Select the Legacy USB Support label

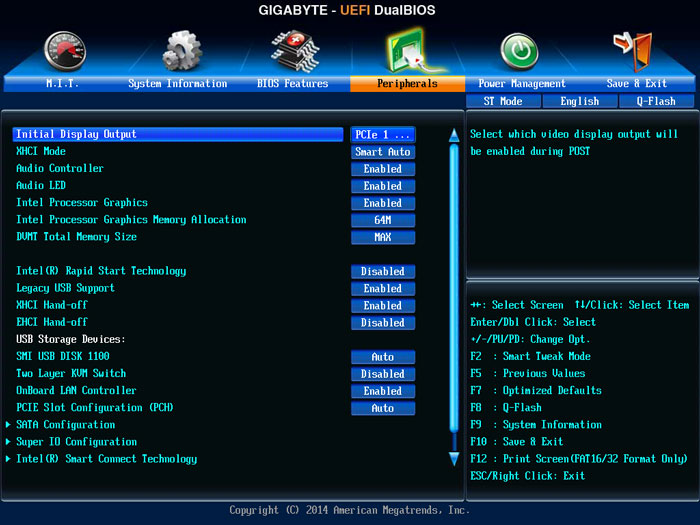65,288
